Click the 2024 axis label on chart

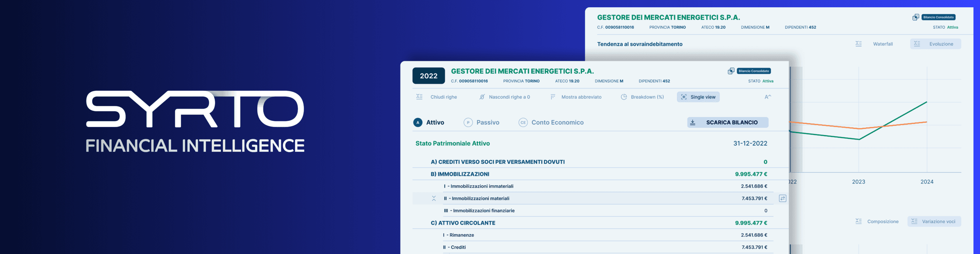pos(927,182)
